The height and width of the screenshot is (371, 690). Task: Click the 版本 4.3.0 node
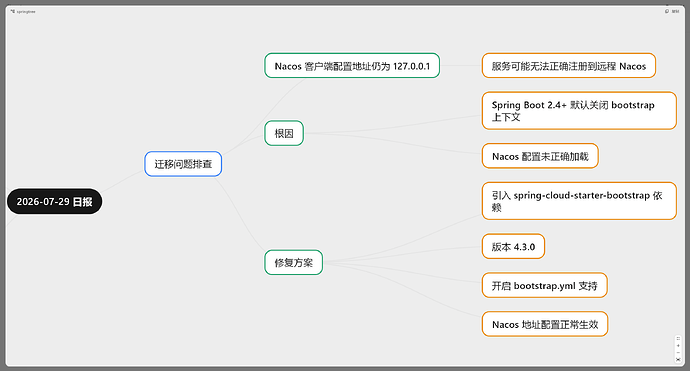[x=513, y=246]
